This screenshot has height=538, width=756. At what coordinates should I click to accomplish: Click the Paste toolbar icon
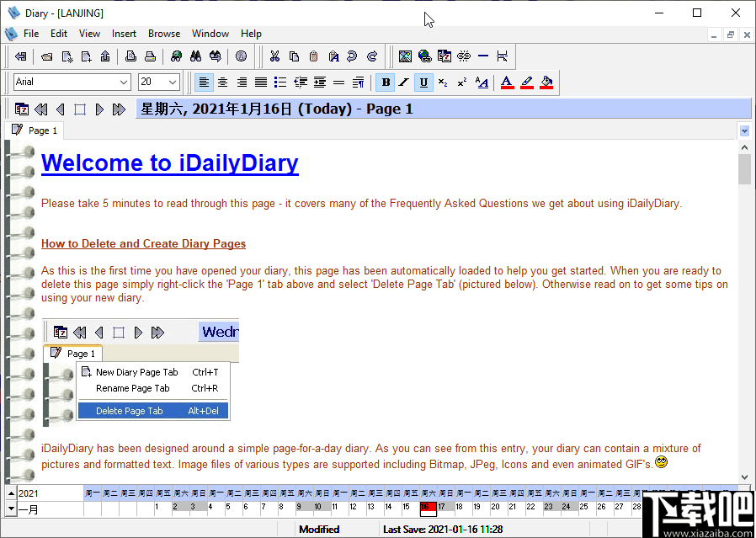point(315,56)
